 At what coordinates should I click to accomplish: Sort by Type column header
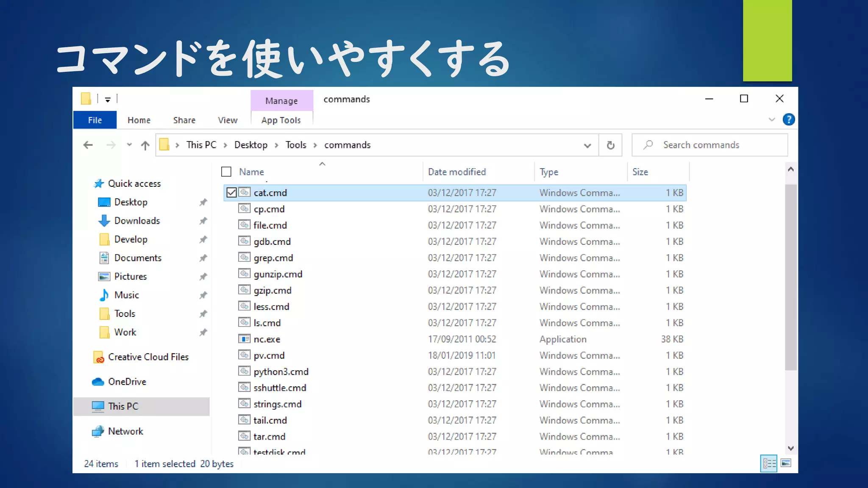pyautogui.click(x=549, y=172)
